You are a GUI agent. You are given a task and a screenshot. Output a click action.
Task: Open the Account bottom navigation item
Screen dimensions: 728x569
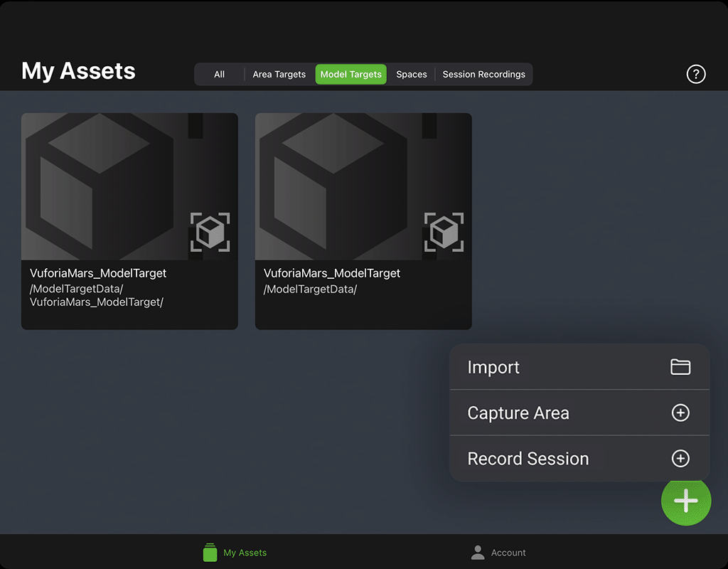click(498, 552)
